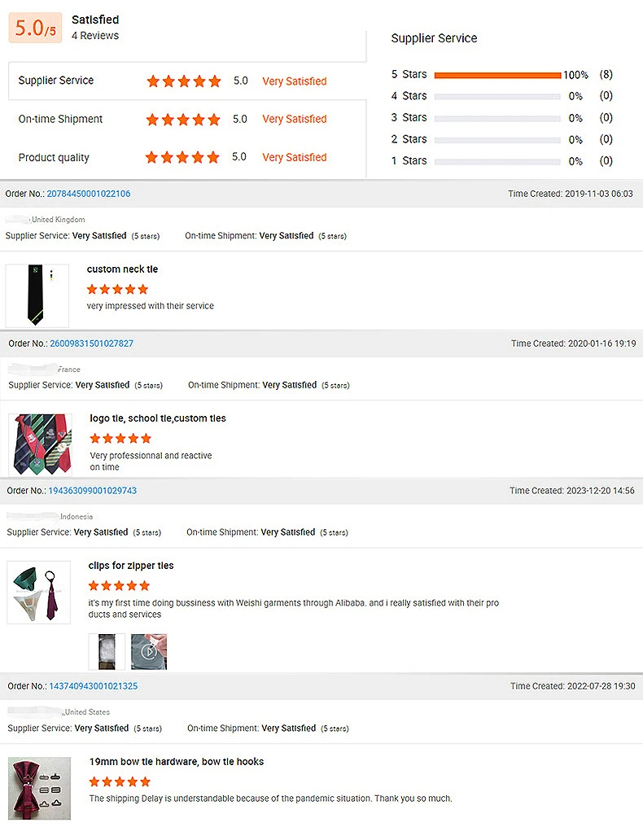Click the Product quality rating stars

click(183, 158)
